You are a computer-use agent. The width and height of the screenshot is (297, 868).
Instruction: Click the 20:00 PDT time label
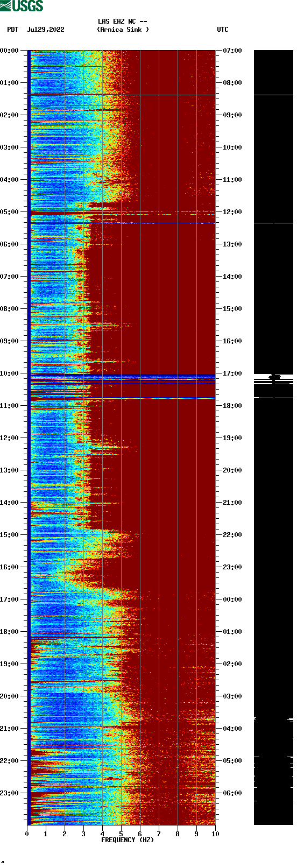point(9,696)
